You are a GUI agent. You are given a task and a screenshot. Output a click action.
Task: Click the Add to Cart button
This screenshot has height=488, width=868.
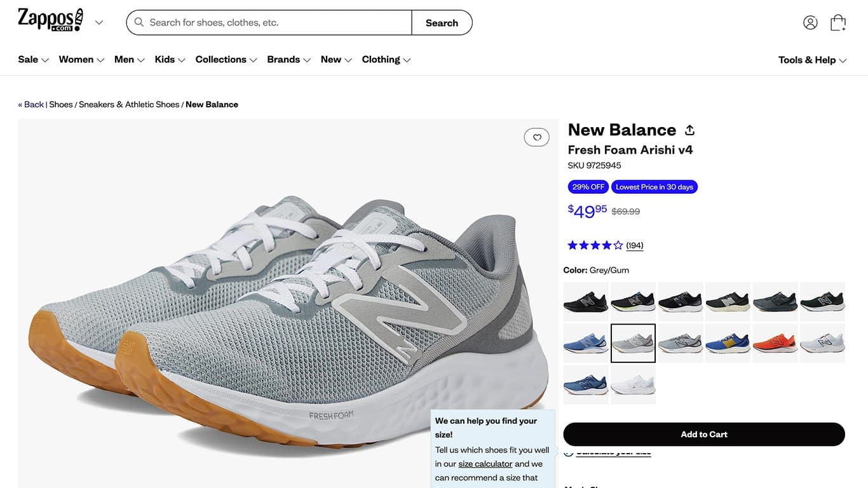click(x=704, y=434)
